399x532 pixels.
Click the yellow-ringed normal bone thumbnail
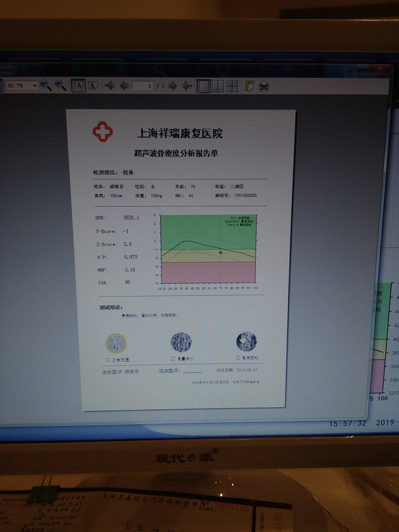(x=116, y=343)
